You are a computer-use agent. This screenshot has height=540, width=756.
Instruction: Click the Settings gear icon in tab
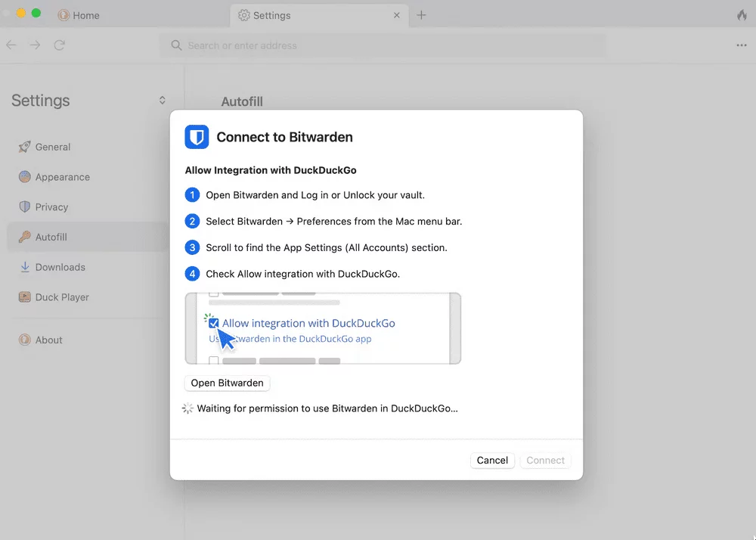(244, 15)
